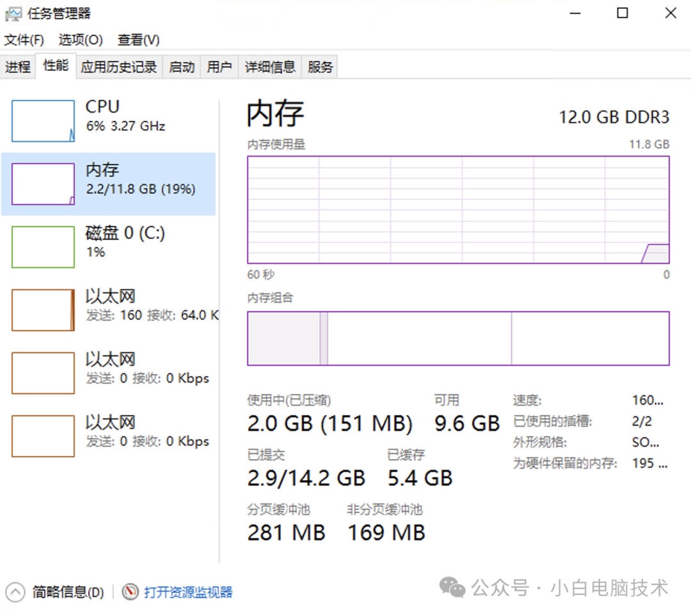Select the CPU 6% 3.27 GHz entry

(108, 121)
